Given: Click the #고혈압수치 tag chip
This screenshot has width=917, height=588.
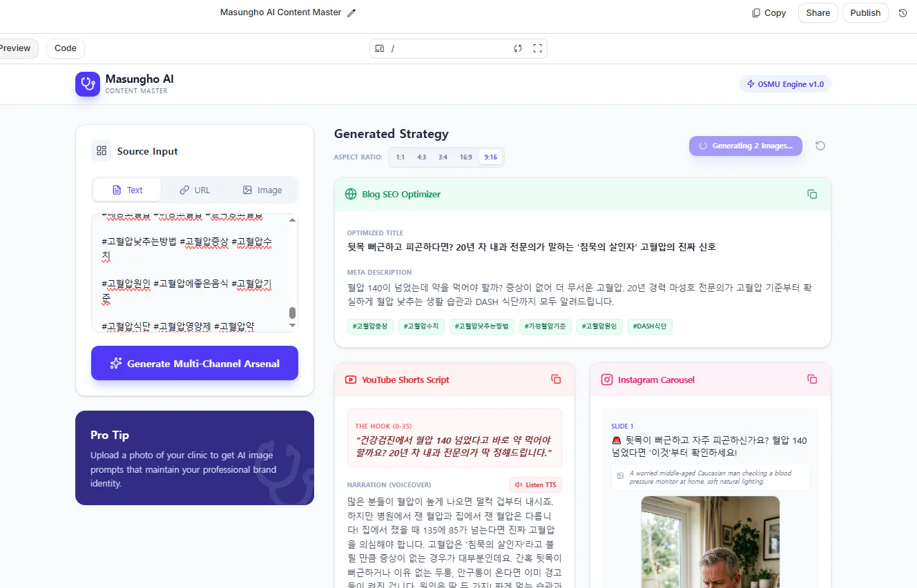Looking at the screenshot, I should click(x=421, y=326).
